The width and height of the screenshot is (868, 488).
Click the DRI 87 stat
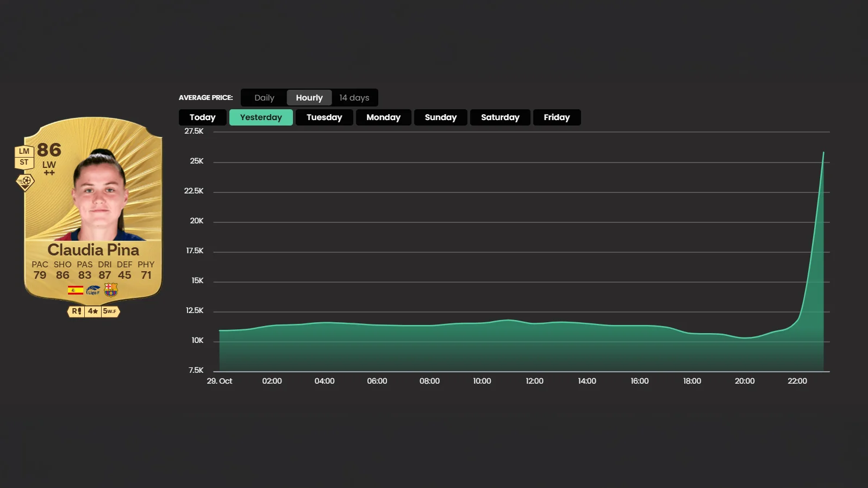coord(105,270)
